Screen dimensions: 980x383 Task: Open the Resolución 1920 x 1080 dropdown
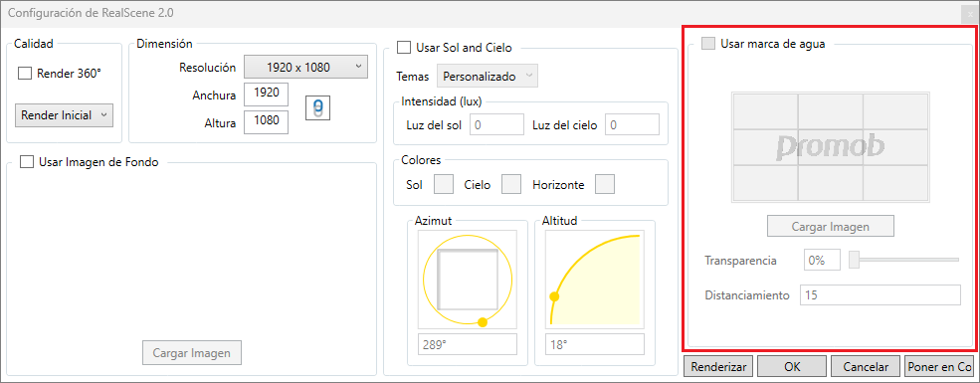click(305, 67)
